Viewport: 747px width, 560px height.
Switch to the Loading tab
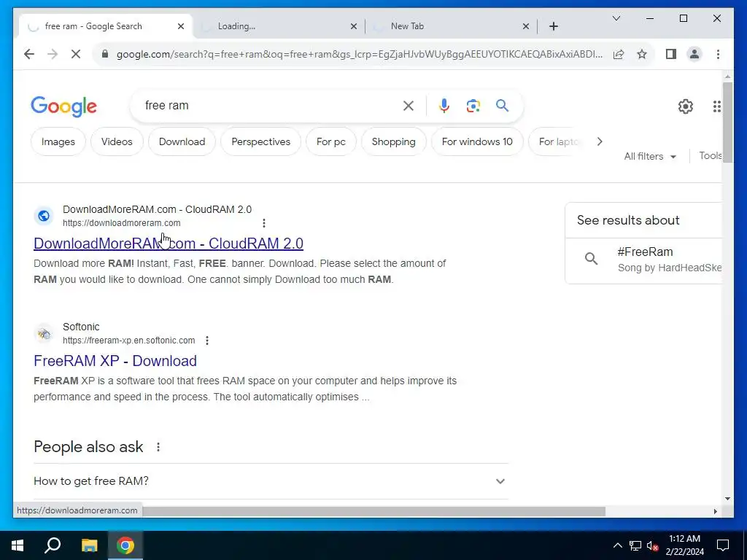click(x=278, y=26)
